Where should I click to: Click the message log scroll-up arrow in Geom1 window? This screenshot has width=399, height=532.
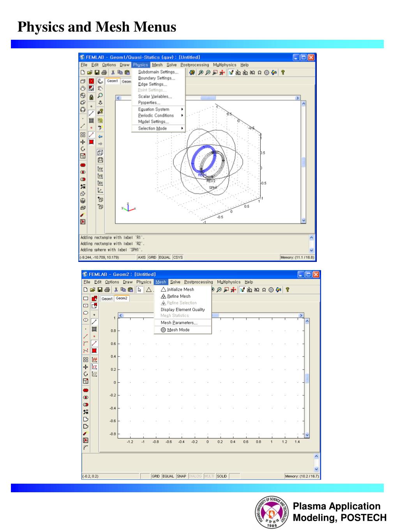311,237
